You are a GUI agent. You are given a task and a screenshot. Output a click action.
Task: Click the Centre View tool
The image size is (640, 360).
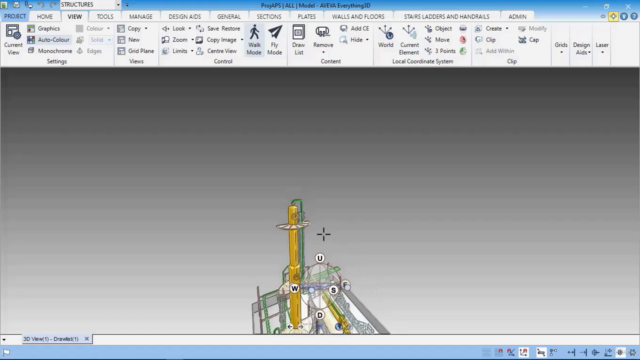(216, 51)
